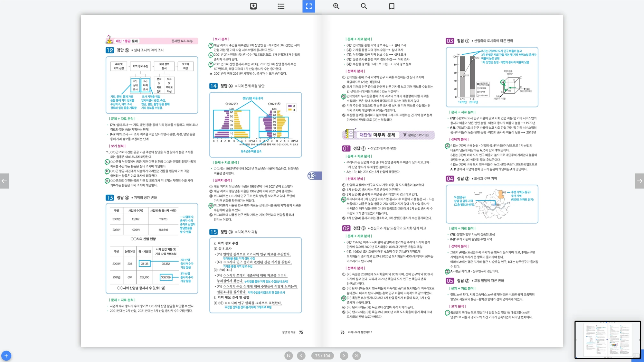Click the download icon in top toolbar
The width and height of the screenshot is (644, 362).
253,6
